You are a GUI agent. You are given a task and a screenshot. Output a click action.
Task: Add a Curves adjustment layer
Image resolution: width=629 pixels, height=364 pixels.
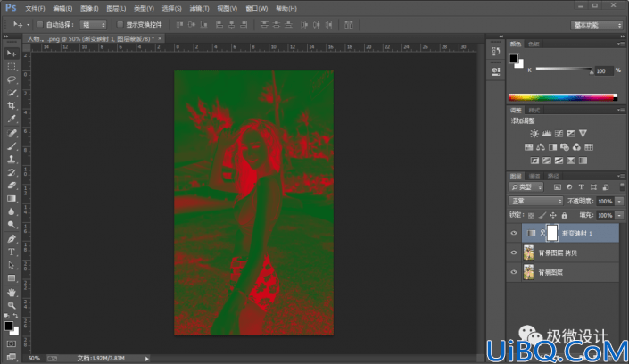[x=559, y=134]
